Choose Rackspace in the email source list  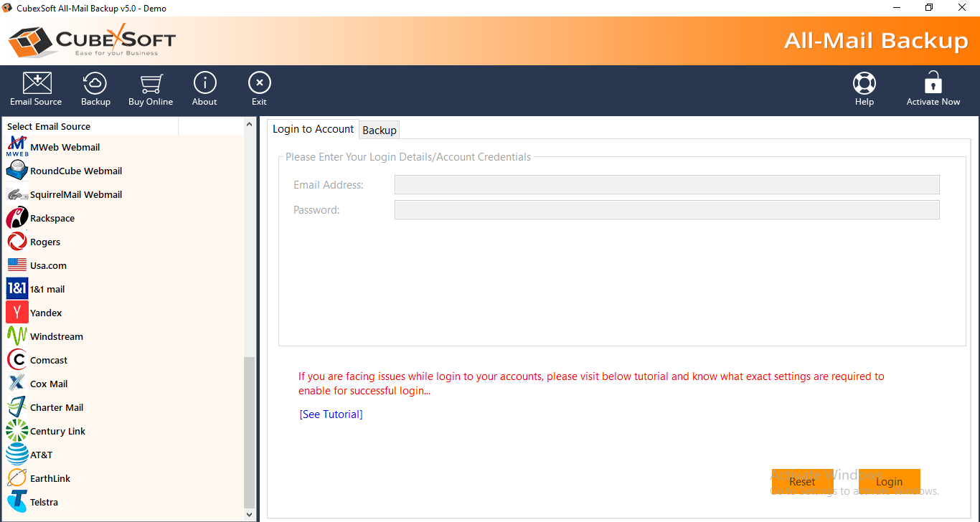click(52, 218)
